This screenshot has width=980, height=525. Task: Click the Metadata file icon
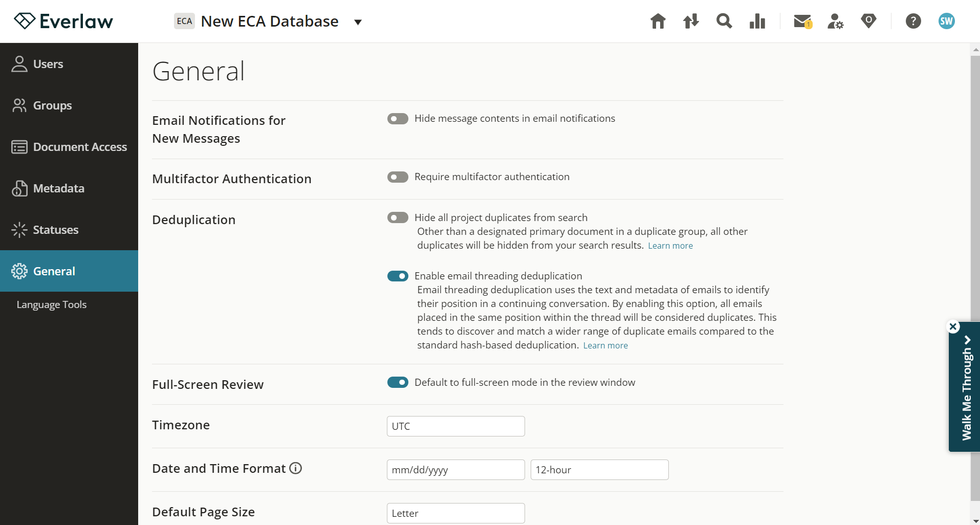click(19, 188)
